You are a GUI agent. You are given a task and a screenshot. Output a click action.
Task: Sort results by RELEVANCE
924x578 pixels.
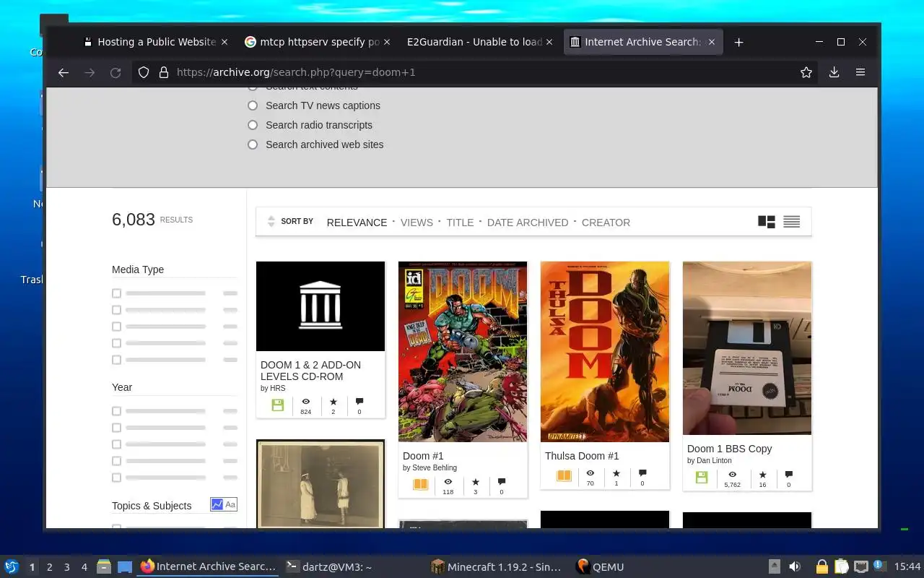point(357,223)
